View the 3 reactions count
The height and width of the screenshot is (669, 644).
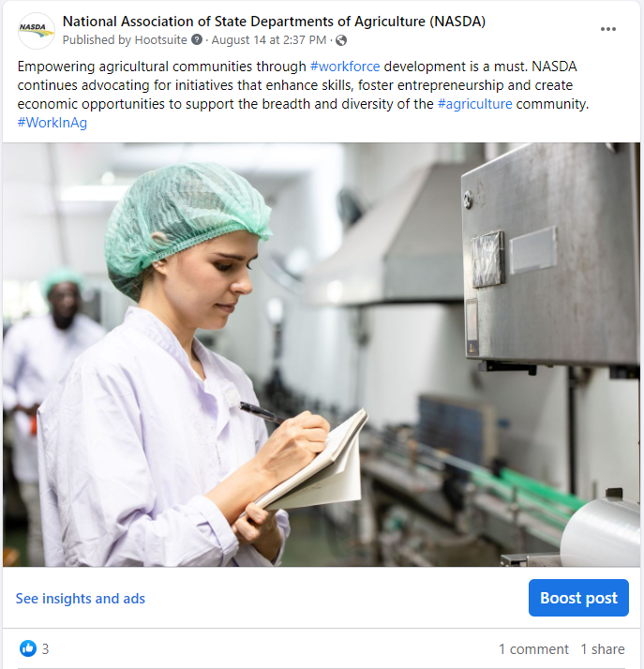click(x=45, y=649)
